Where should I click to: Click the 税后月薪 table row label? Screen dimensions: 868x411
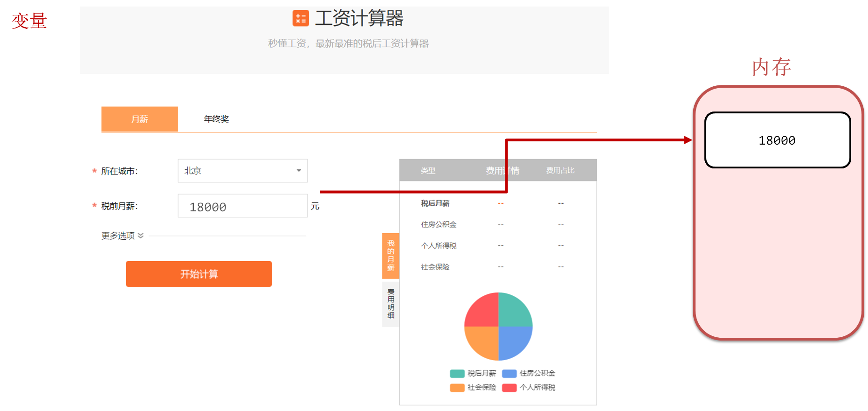coord(435,203)
